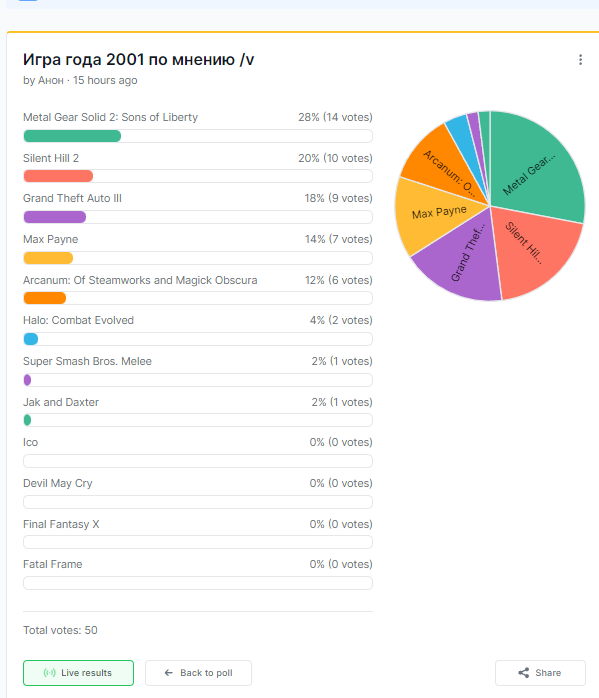Click the Jak and Daxter label
Viewport: 599px width, 698px height.
point(61,402)
